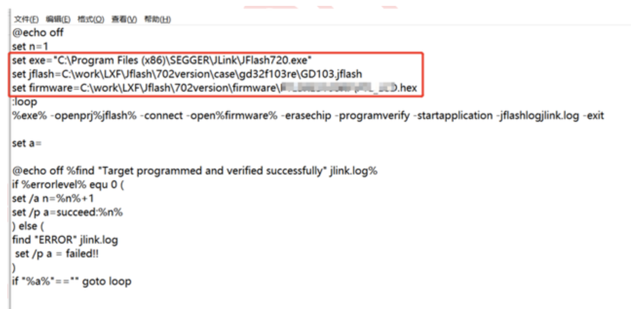Click the "if %errorlevel% equ 0 (" line
The height and width of the screenshot is (309, 644).
[69, 185]
